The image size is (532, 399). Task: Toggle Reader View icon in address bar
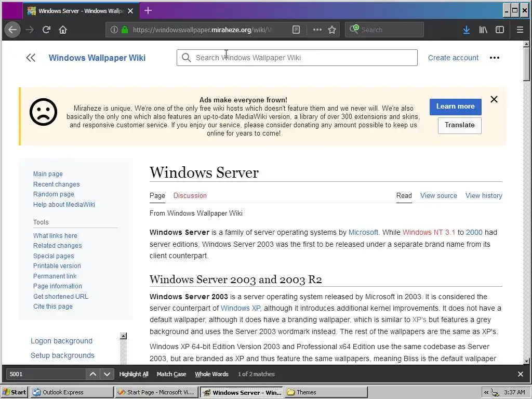click(296, 30)
